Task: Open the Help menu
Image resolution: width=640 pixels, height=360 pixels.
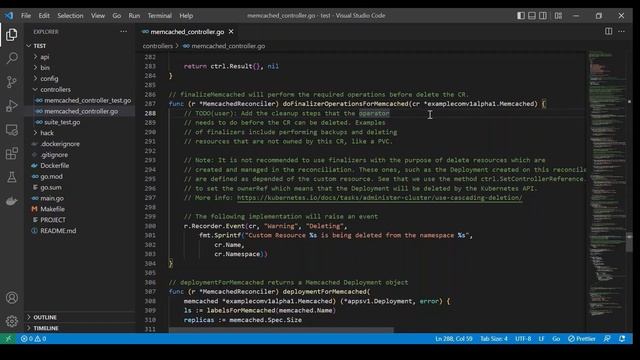Action: tap(186, 16)
